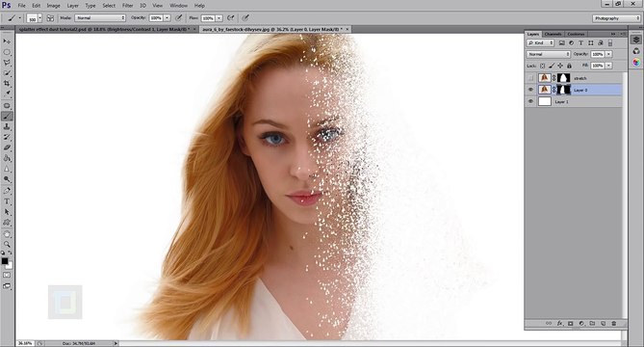Filter layers for type layers
The image size is (644, 347).
(580, 42)
